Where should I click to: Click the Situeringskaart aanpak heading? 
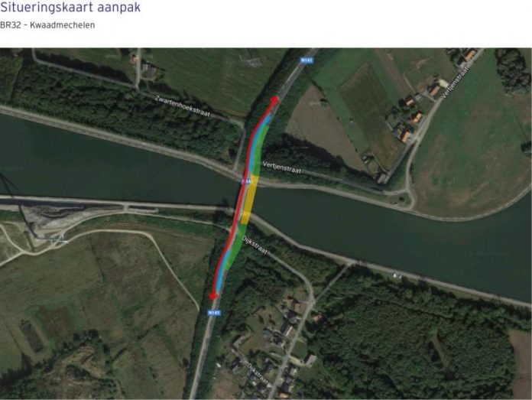70,7
